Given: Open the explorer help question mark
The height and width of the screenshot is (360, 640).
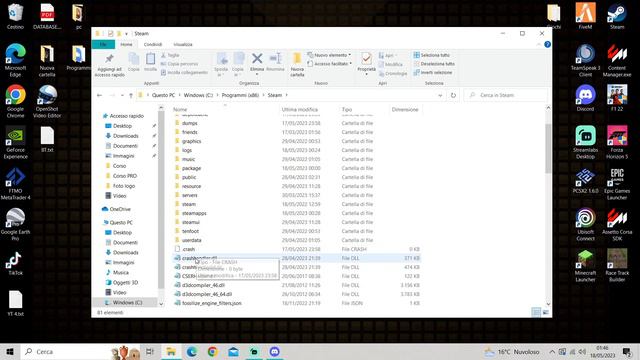Looking at the screenshot, I should coord(547,44).
